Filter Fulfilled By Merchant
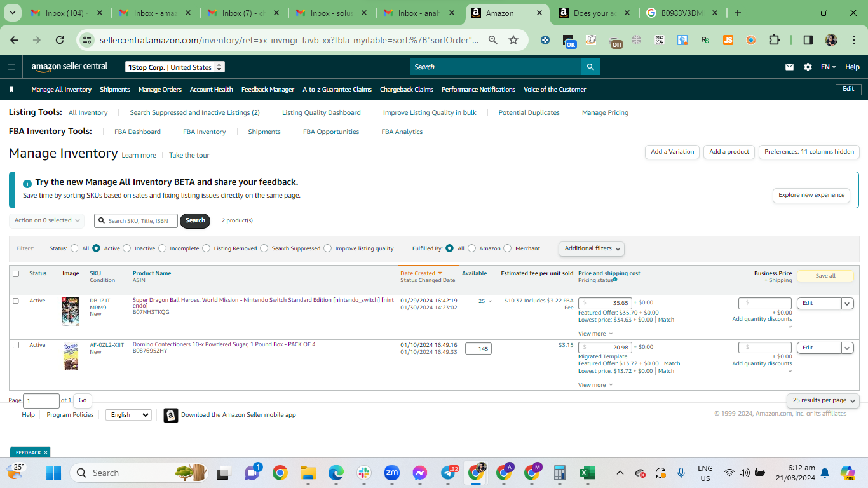This screenshot has height=488, width=868. pyautogui.click(x=507, y=248)
